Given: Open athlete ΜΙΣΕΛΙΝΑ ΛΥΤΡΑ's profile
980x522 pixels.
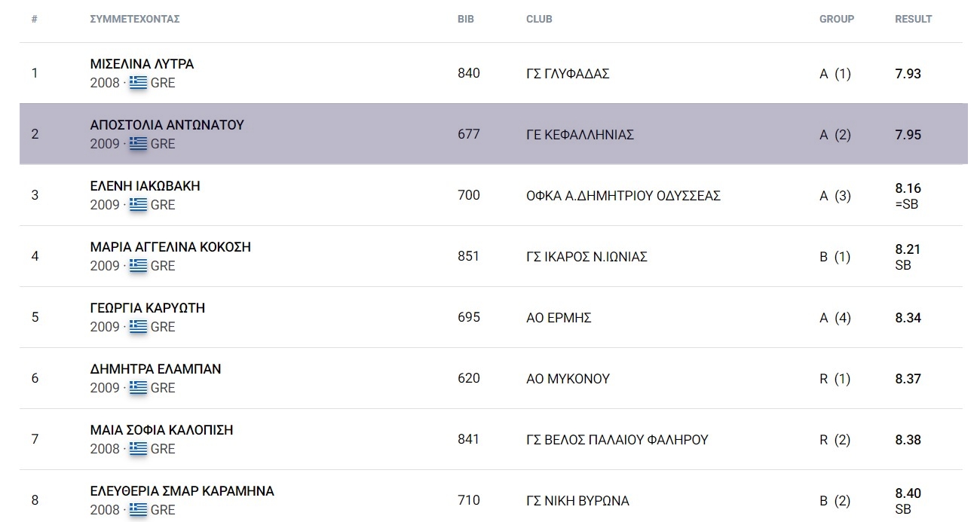Looking at the screenshot, I should tap(142, 64).
